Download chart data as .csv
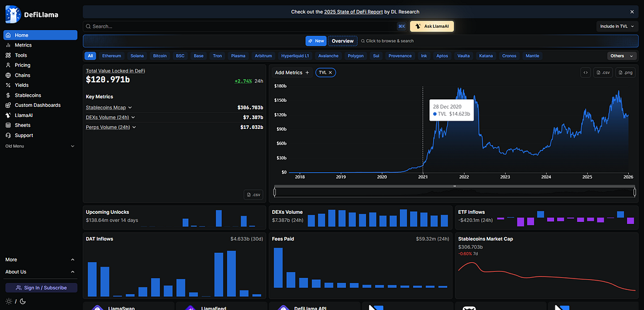This screenshot has height=310, width=644. (603, 73)
